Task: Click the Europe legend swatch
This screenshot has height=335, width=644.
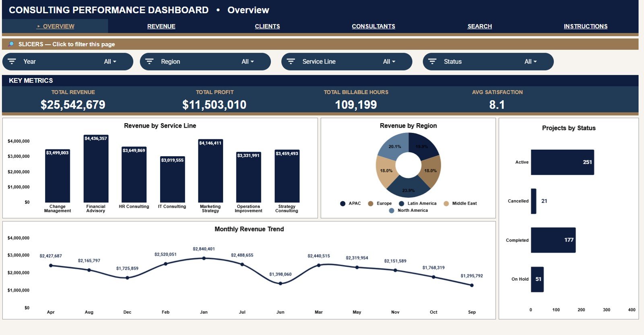Action: tap(371, 204)
